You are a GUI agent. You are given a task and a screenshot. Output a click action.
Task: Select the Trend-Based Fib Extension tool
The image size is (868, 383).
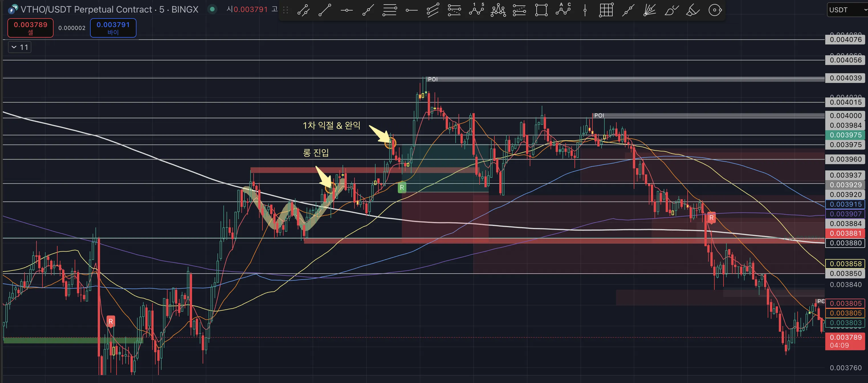(x=454, y=10)
